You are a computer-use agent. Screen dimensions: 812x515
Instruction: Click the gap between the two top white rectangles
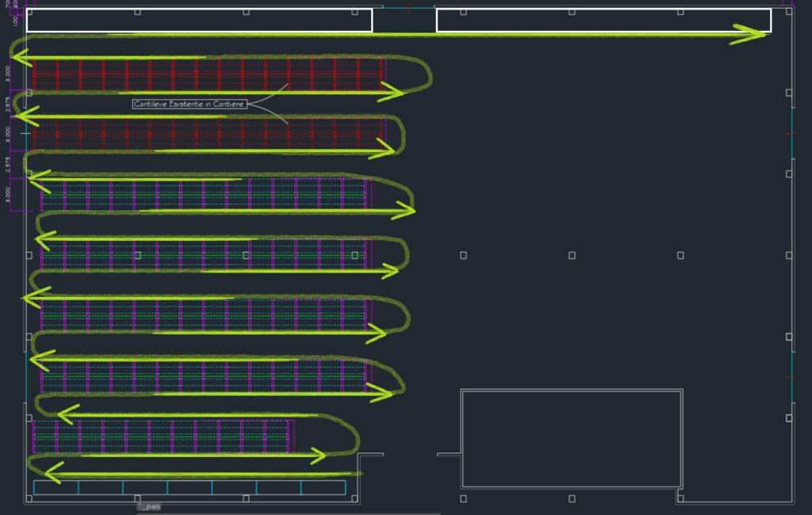pyautogui.click(x=404, y=21)
